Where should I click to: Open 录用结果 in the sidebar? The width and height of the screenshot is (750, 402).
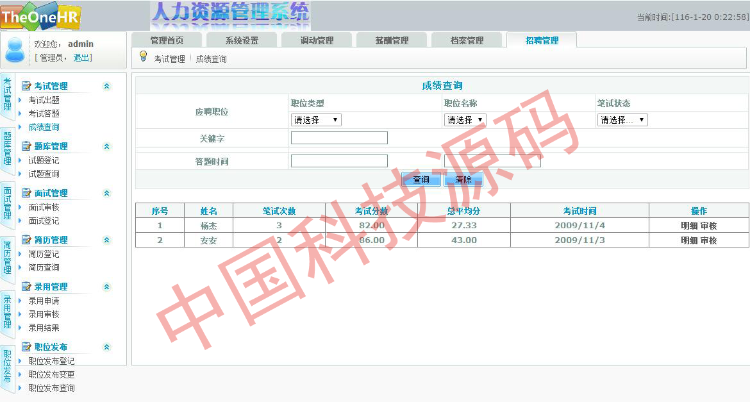(x=44, y=327)
